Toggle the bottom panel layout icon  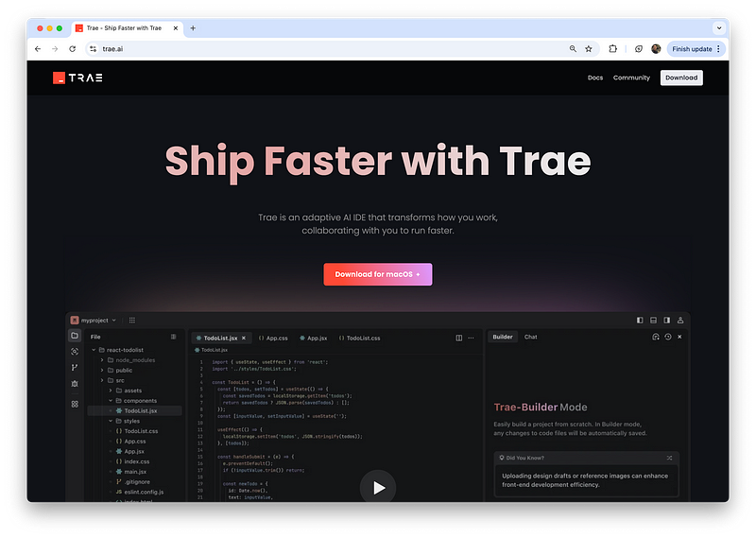653,320
